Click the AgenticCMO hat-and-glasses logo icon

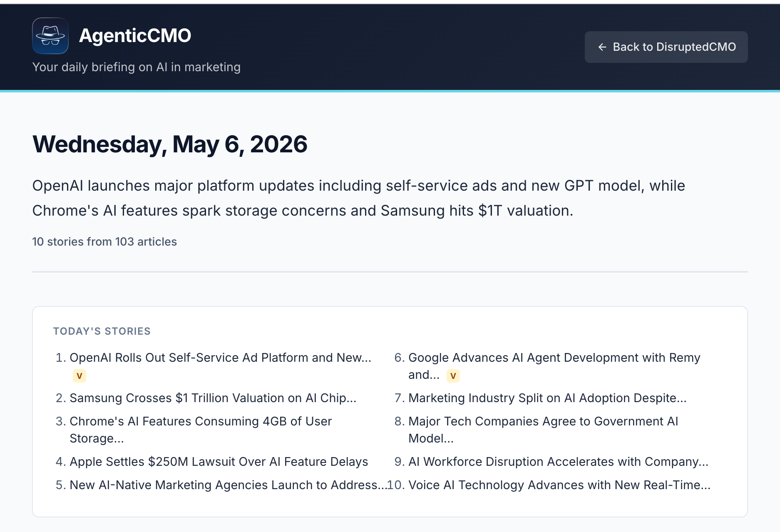[50, 36]
